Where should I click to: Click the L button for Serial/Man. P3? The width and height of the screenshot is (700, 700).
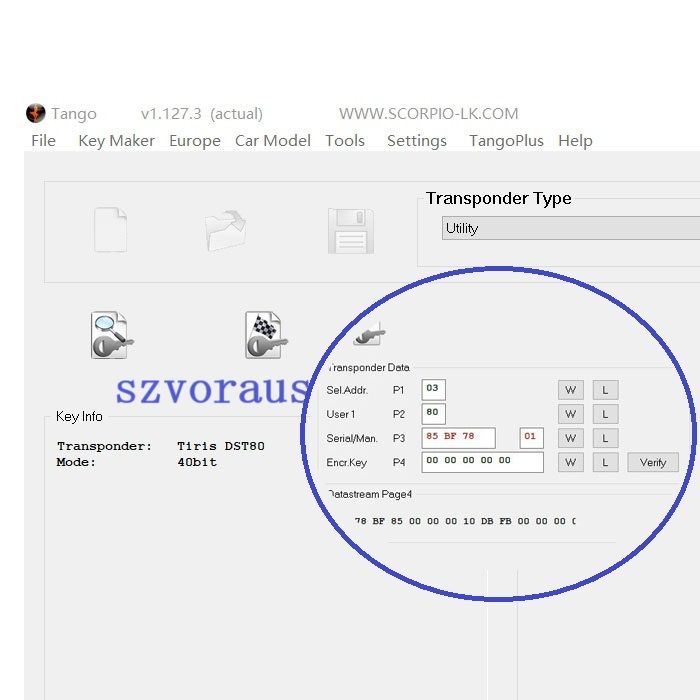tap(605, 438)
